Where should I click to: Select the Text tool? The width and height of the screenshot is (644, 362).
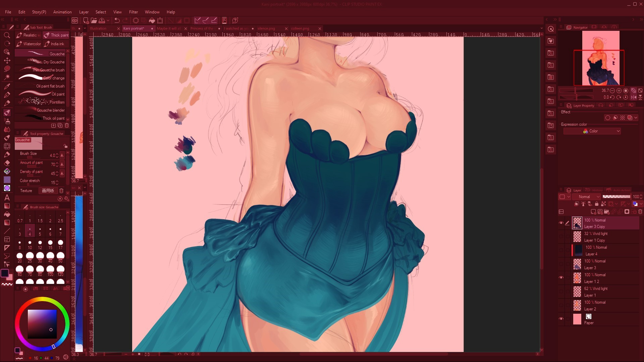coord(7,197)
